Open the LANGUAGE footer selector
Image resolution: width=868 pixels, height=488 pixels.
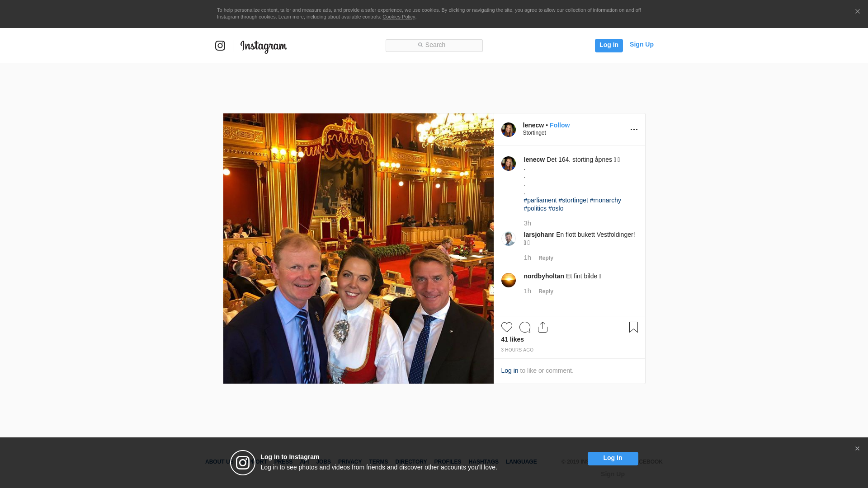[x=521, y=462]
